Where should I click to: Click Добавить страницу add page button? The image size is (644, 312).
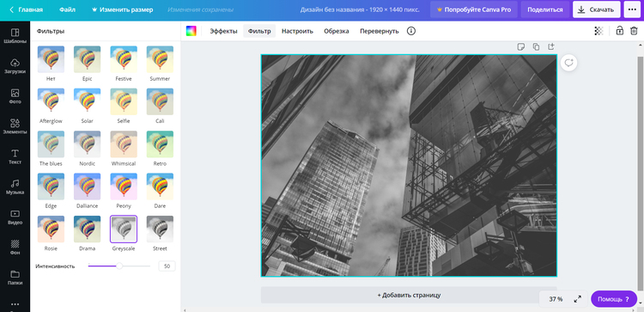[x=409, y=295]
